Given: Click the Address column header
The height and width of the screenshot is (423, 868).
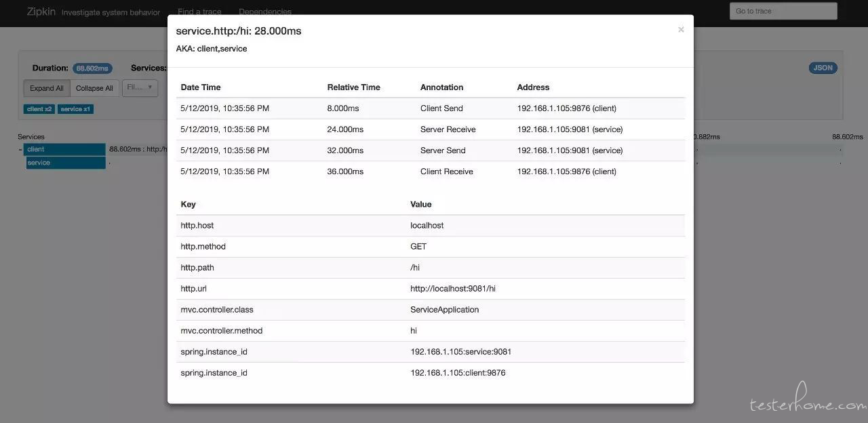Looking at the screenshot, I should click(533, 87).
